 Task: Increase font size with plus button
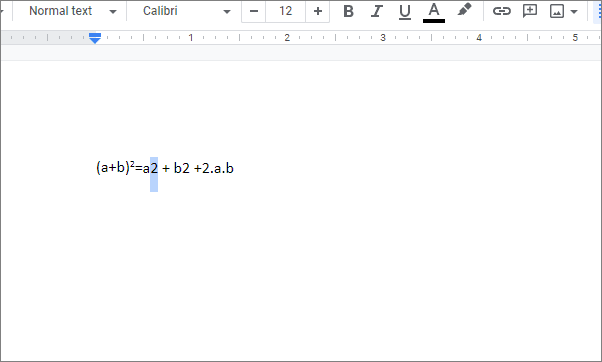click(318, 11)
